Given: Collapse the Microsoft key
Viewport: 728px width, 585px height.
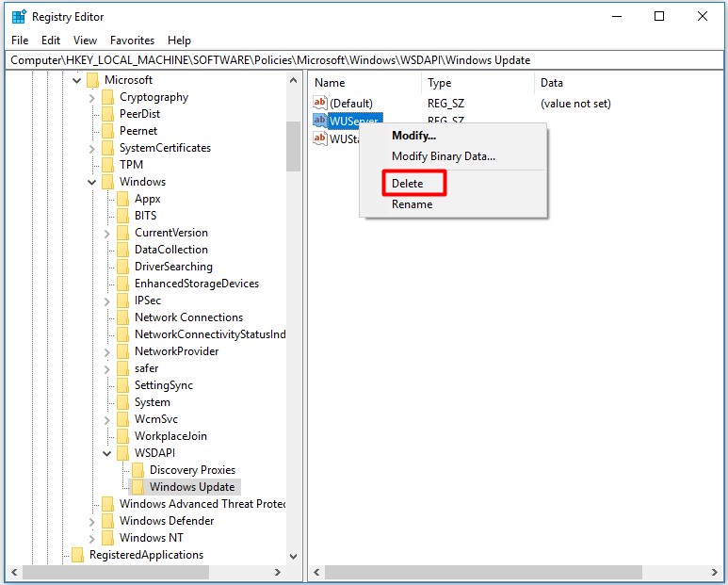Looking at the screenshot, I should coord(77,80).
